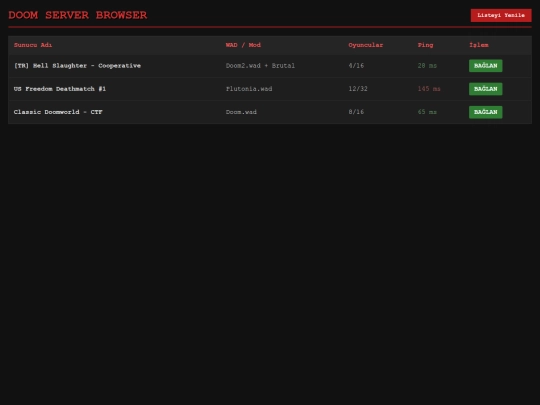The width and height of the screenshot is (540, 405).
Task: Click the DOOM SERVER BROWSER title
Action: (78, 15)
